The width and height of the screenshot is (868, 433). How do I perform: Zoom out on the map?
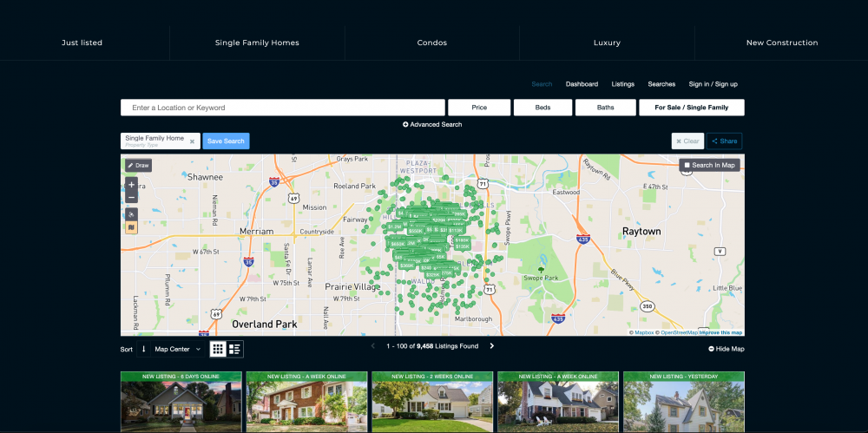[x=131, y=197]
